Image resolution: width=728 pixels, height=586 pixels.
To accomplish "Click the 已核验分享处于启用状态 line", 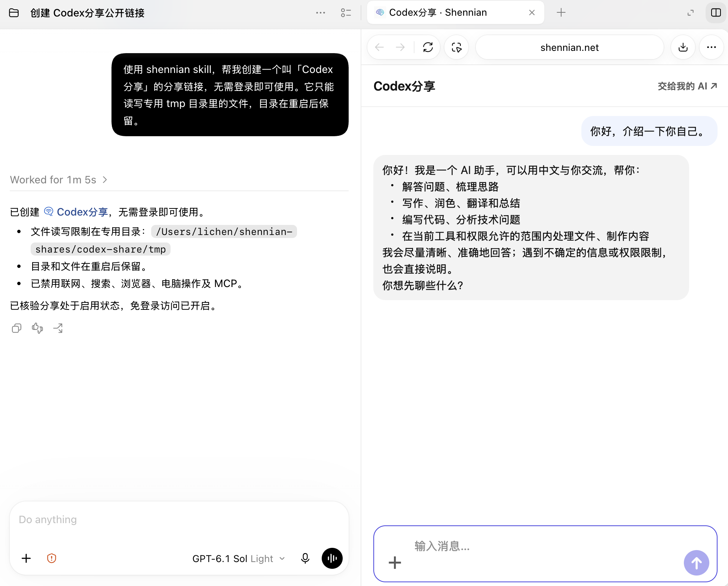I will tap(114, 306).
